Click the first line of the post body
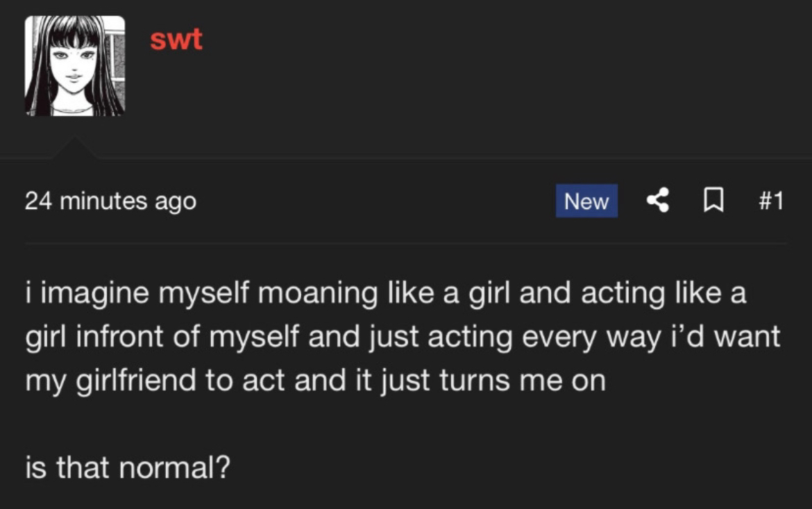Screen dimensions: 812x509 (385, 294)
